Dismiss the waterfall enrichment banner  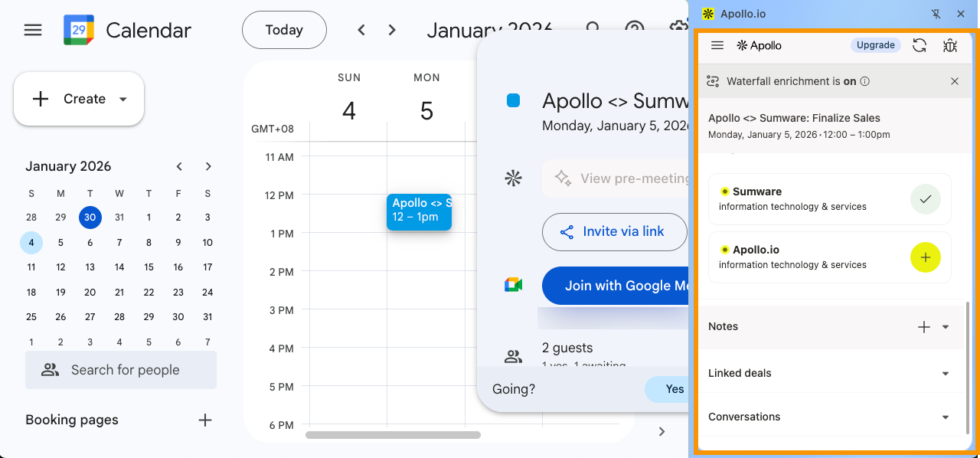point(955,81)
